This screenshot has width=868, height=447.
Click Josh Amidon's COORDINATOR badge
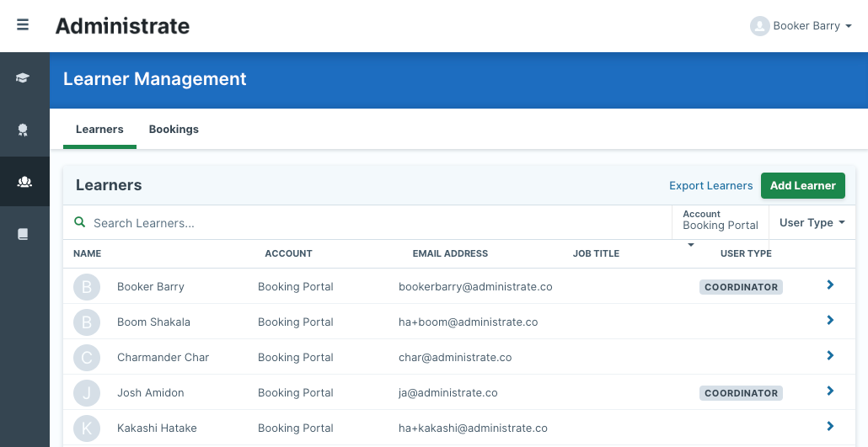[x=742, y=393]
